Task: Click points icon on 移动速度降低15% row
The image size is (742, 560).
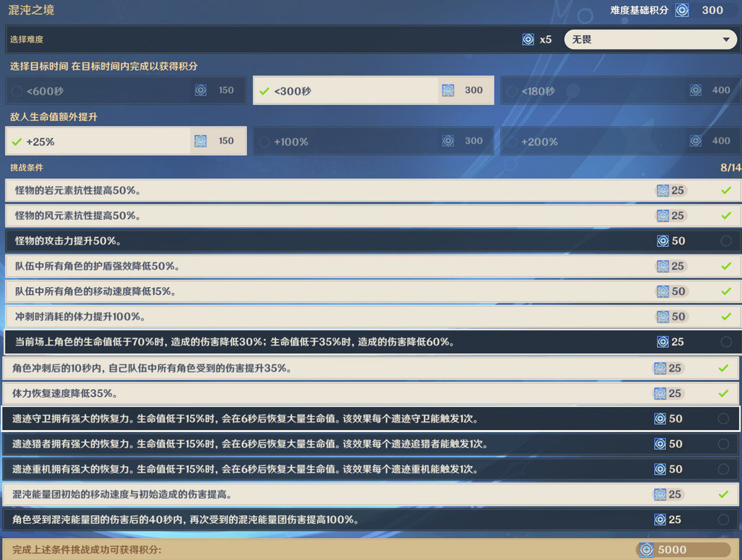Action: click(x=663, y=291)
